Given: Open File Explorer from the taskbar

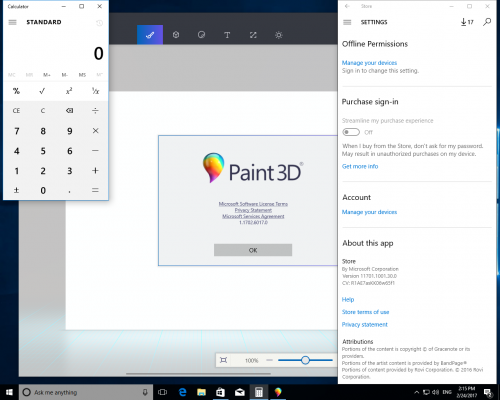Looking at the screenshot, I should [201, 392].
